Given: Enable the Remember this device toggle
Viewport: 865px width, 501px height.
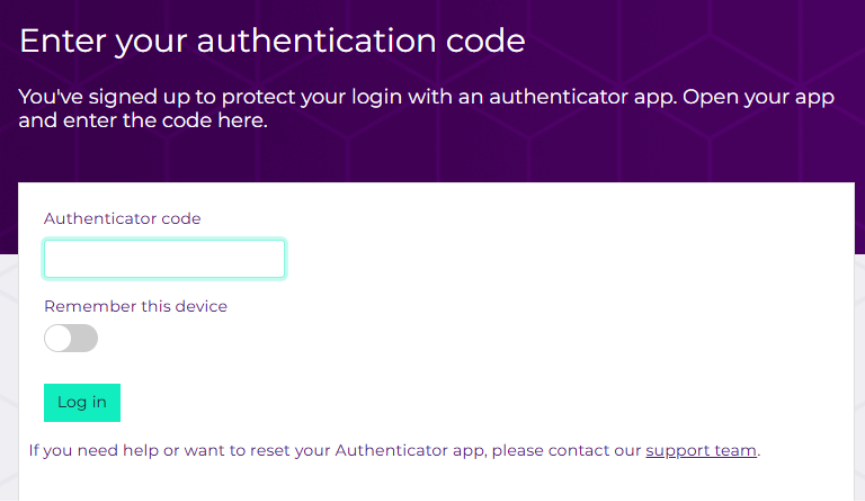Looking at the screenshot, I should [71, 338].
